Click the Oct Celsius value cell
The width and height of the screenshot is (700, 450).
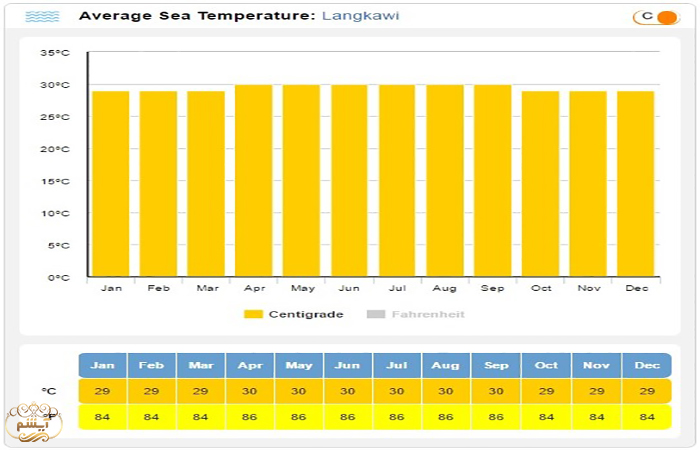[544, 391]
